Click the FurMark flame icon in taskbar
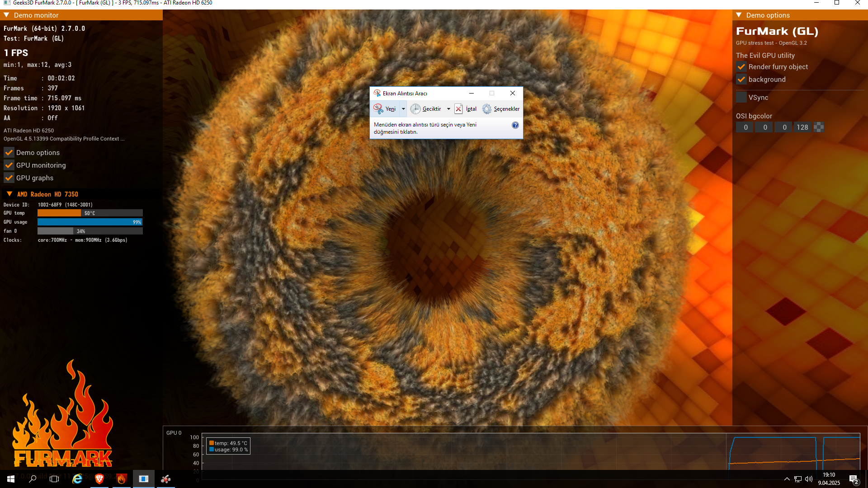 122,479
